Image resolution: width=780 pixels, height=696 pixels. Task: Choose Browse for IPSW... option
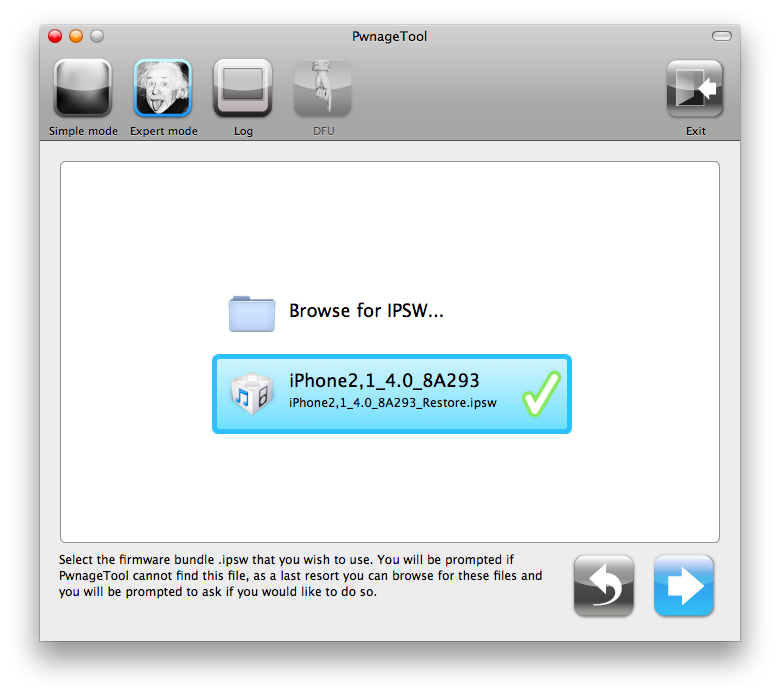click(x=366, y=311)
